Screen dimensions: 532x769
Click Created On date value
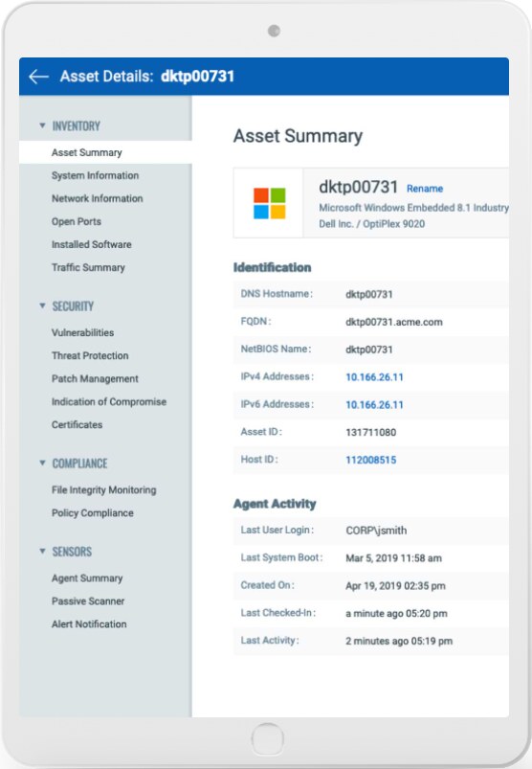395,585
